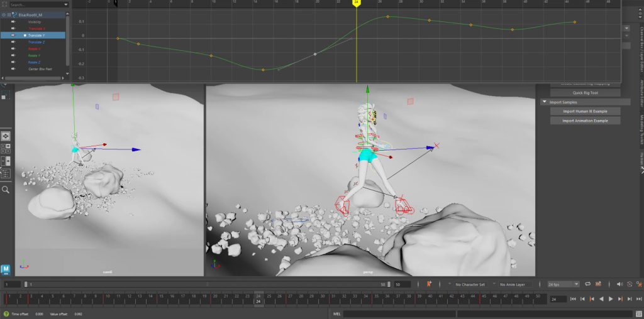This screenshot has width=644, height=319.
Task: Click the real-time playback clock icon
Action: click(x=630, y=284)
